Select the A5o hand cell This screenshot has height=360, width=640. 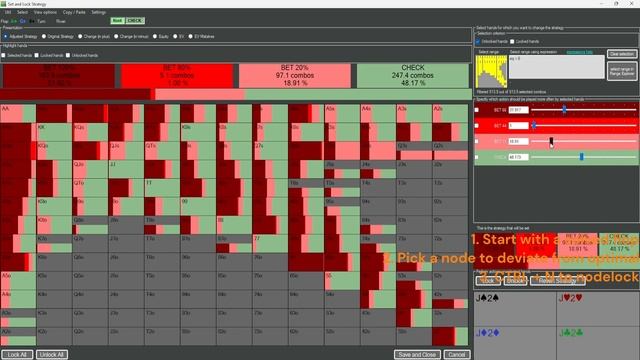click(x=18, y=280)
